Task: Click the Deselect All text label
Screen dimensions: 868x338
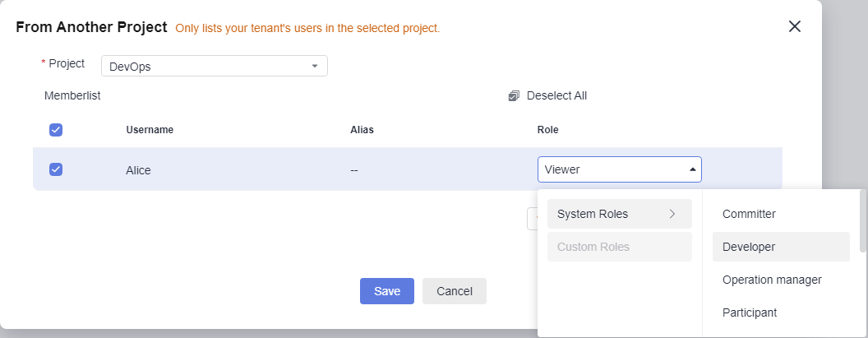Action: 556,96
